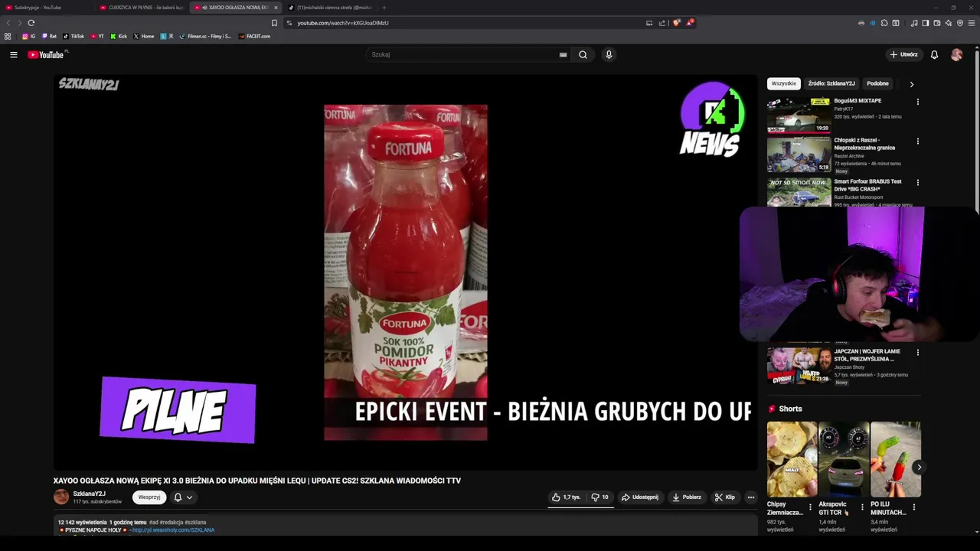Open options for Chłopaki z Raszei video
980x551 pixels.
(x=917, y=142)
